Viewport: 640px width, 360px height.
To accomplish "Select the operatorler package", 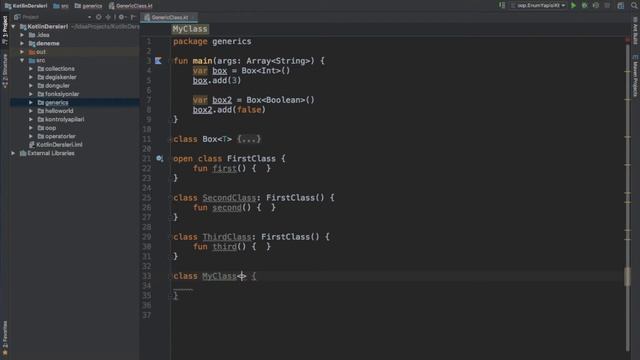I will tap(60, 136).
